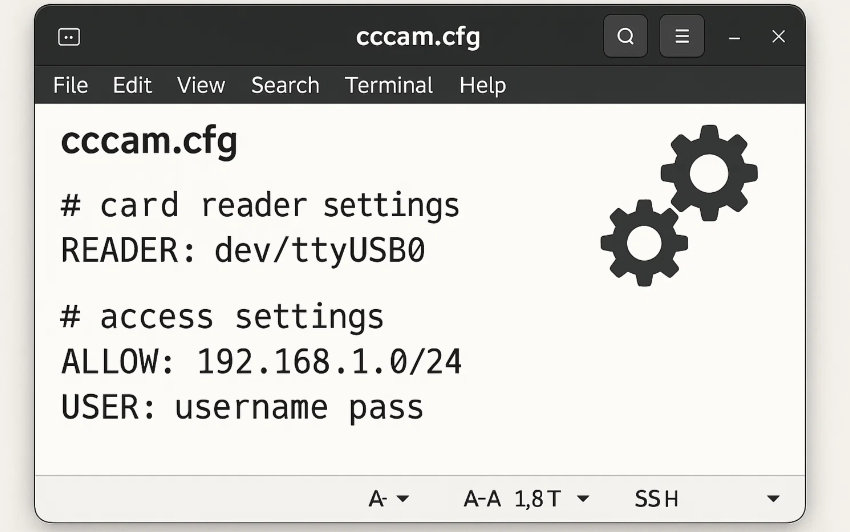
Task: Open the View menu
Action: [201, 85]
